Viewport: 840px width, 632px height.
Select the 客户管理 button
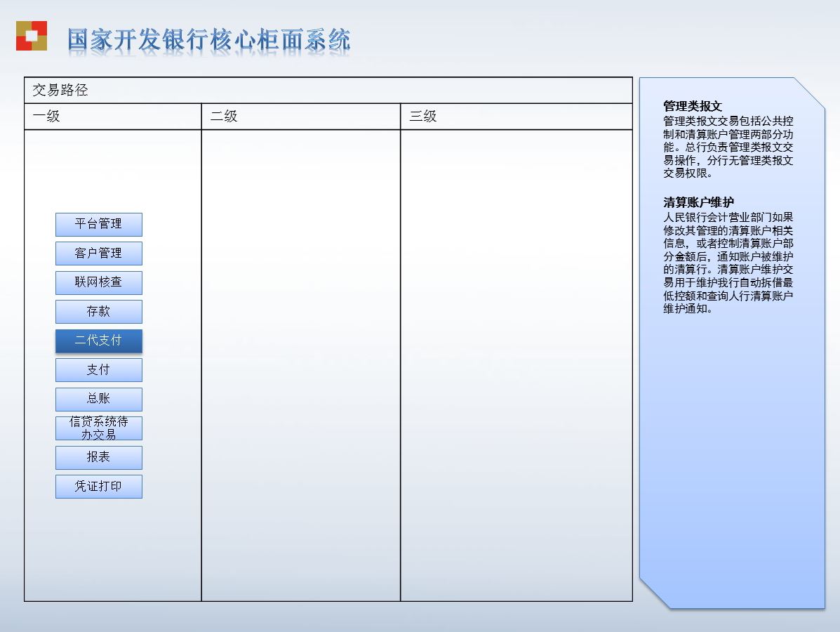coord(98,253)
